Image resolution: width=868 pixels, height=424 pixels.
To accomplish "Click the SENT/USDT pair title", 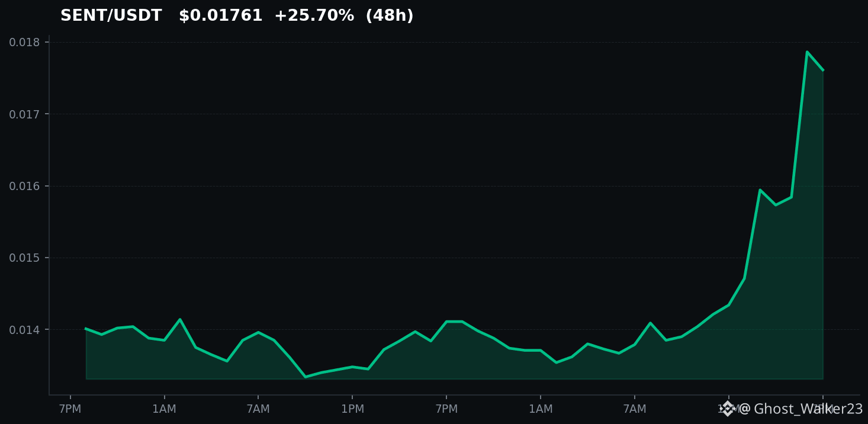I will coord(111,16).
